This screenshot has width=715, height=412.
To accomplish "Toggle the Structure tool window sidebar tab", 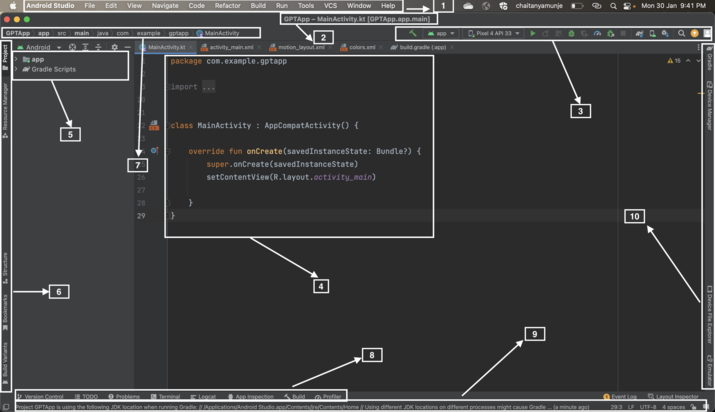I will [4, 264].
